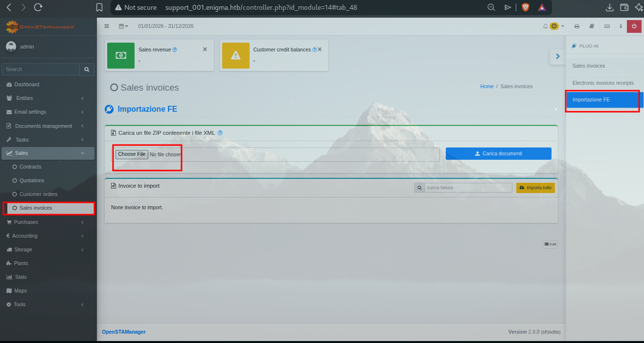Click the green Sales revenue money icon
This screenshot has height=343, width=644.
click(121, 55)
